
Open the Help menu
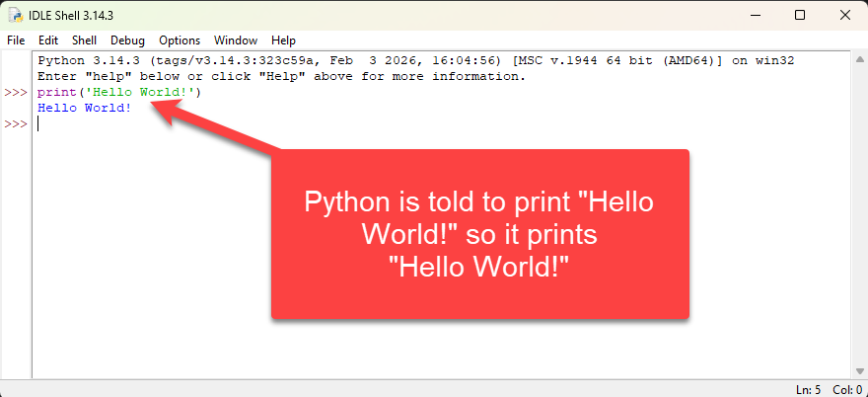283,40
